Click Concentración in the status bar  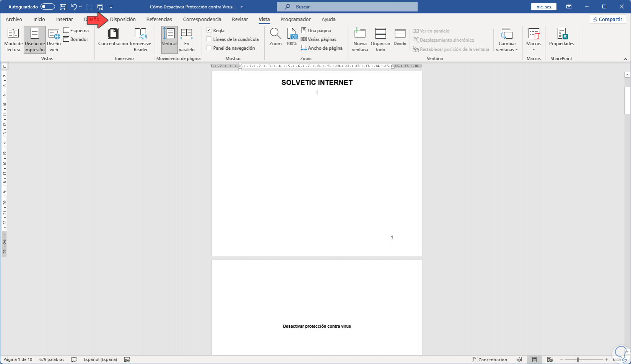coord(490,359)
